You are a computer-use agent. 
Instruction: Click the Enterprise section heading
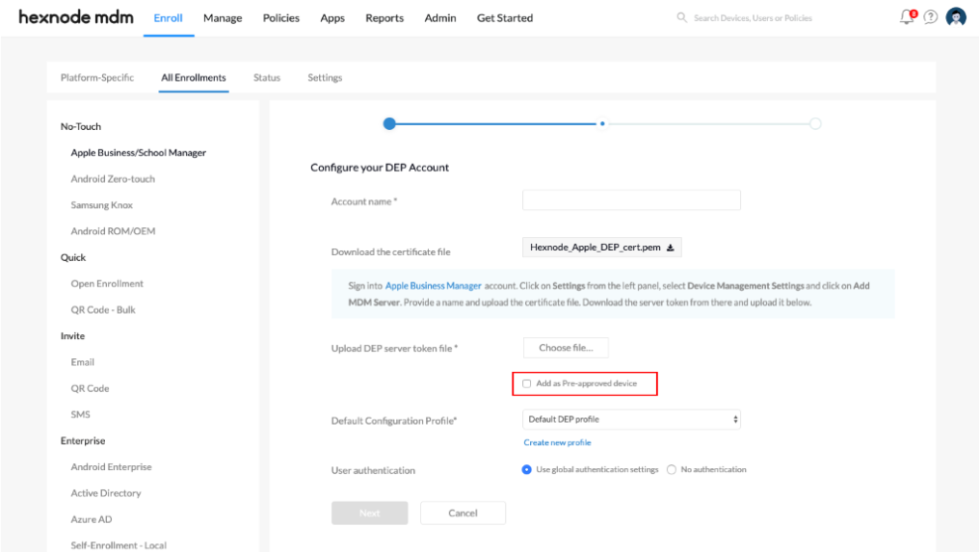click(83, 441)
